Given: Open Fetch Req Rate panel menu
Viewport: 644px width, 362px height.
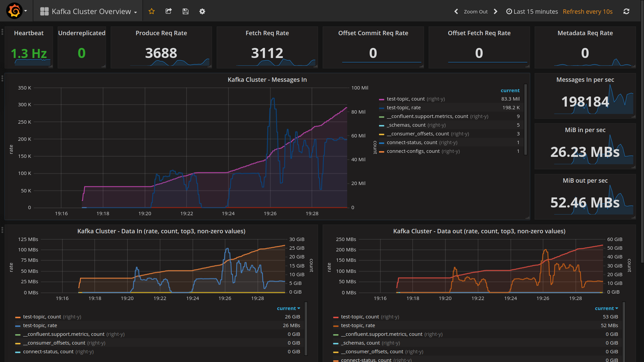Looking at the screenshot, I should tap(267, 33).
